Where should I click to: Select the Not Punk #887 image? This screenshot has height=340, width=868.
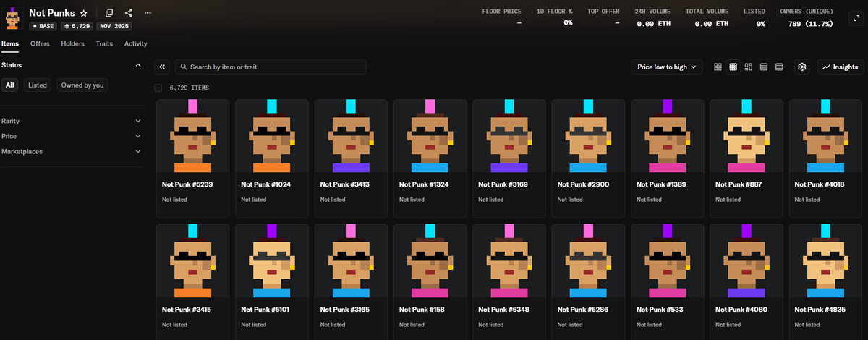coord(746,136)
